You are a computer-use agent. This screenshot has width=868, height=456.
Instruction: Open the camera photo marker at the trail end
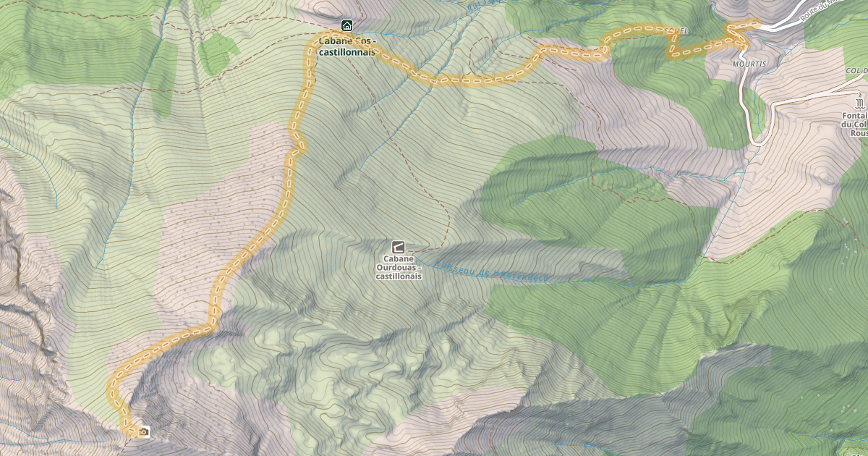(144, 431)
